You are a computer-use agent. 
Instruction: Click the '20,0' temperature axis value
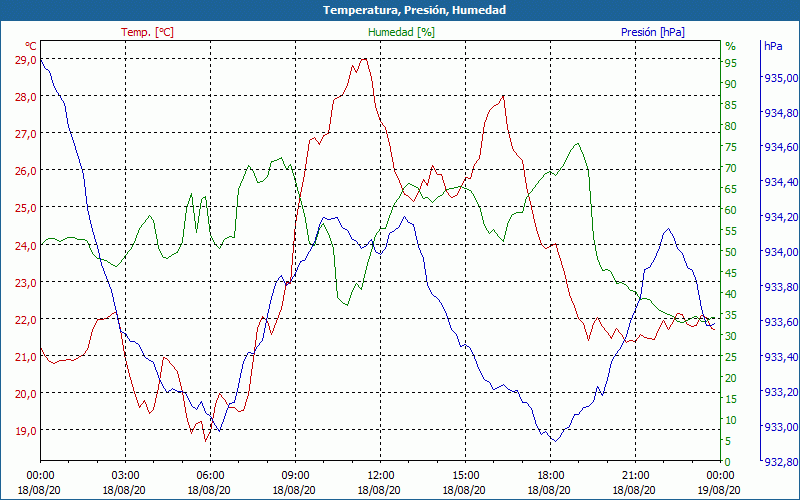(x=26, y=394)
